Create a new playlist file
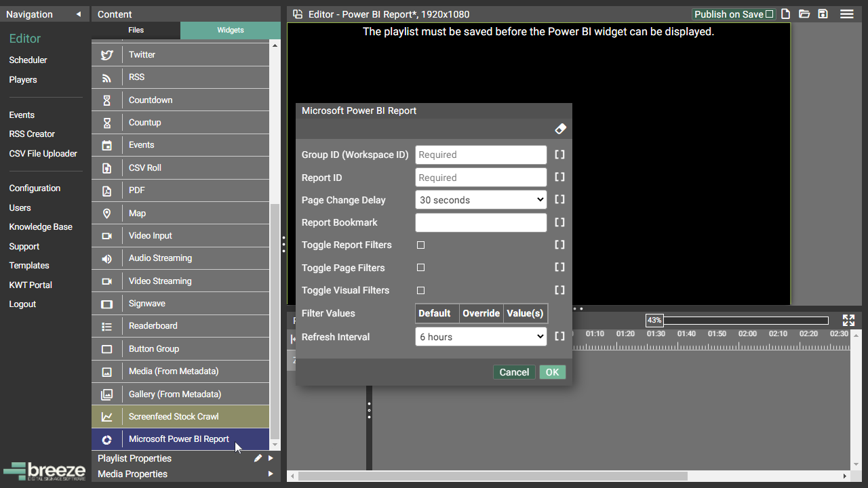 [785, 14]
